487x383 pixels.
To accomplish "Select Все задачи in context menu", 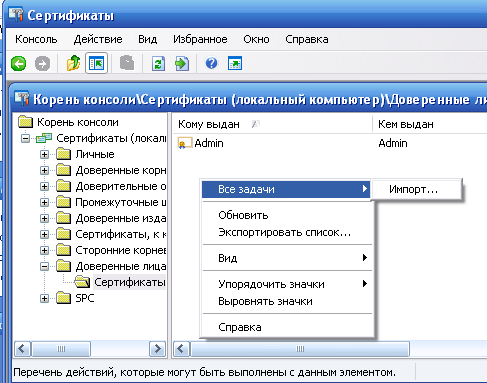I will tap(286, 189).
